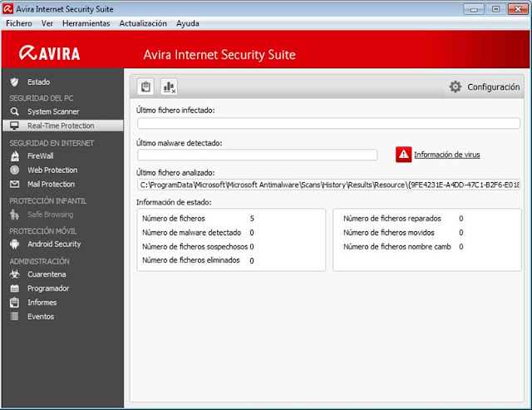This screenshot has width=532, height=410.
Task: Click the Último fichero infectado field
Action: (328, 123)
